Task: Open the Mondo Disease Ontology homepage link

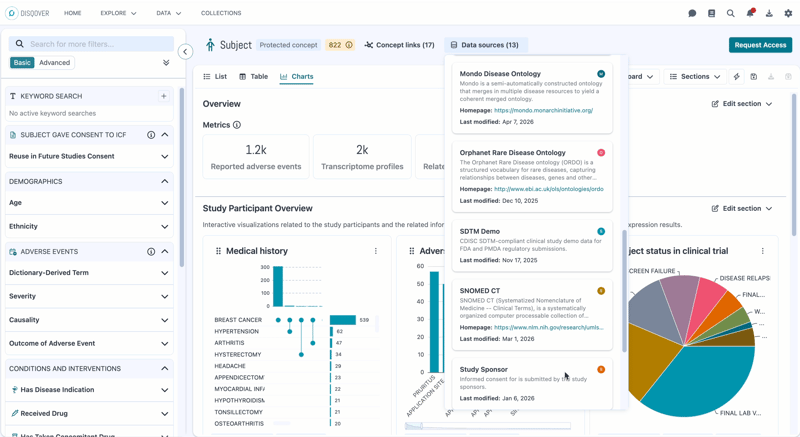Action: [x=543, y=110]
